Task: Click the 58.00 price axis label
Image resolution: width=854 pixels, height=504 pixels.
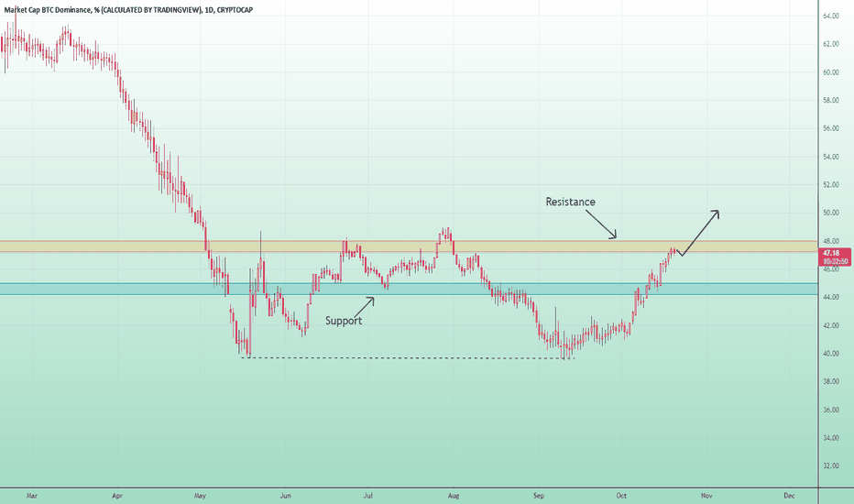Action: 830,100
